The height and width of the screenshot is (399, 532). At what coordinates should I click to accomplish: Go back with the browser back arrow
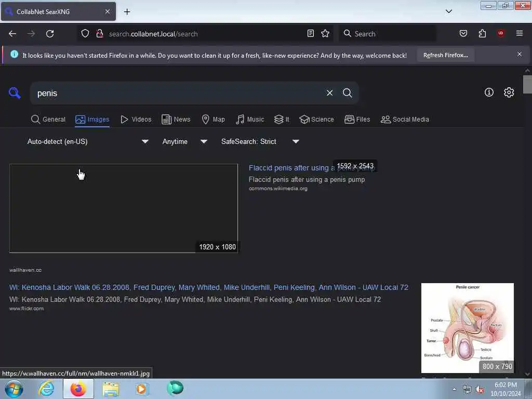[x=12, y=34]
